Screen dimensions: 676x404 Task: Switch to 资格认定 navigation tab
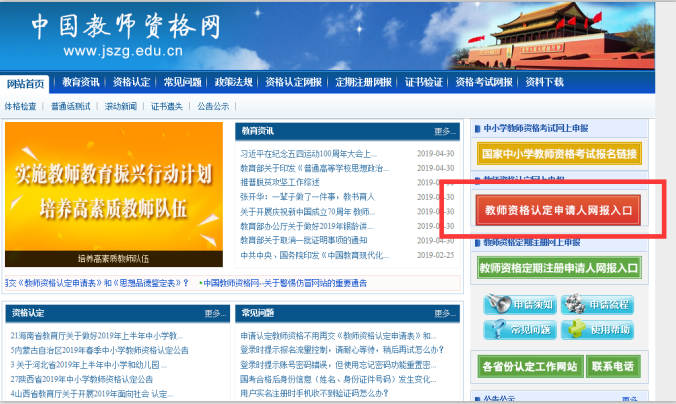coord(131,82)
